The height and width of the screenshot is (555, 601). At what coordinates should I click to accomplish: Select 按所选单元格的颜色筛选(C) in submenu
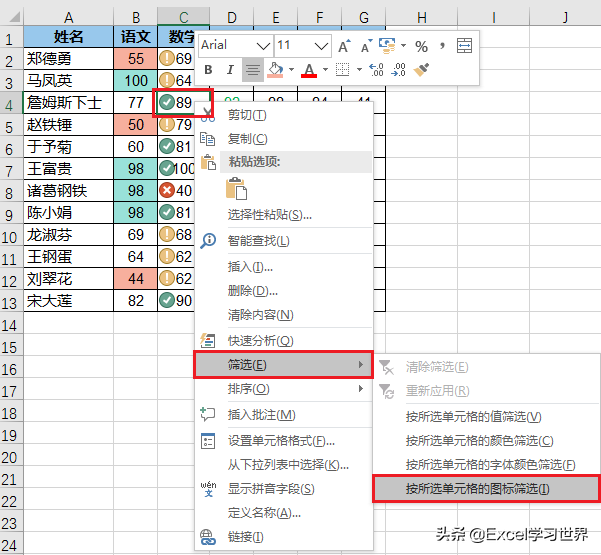[486, 441]
